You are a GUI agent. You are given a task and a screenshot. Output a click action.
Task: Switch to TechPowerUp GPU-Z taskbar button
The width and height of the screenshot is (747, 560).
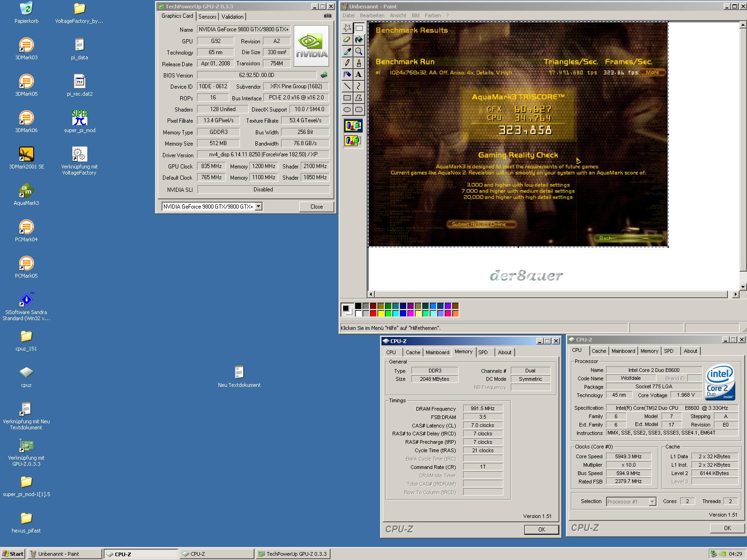[293, 554]
